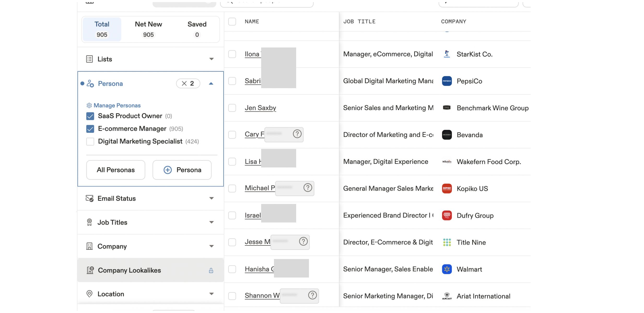Collapse the Persona filter section
Viewport: 644px width, 313px height.
[211, 83]
